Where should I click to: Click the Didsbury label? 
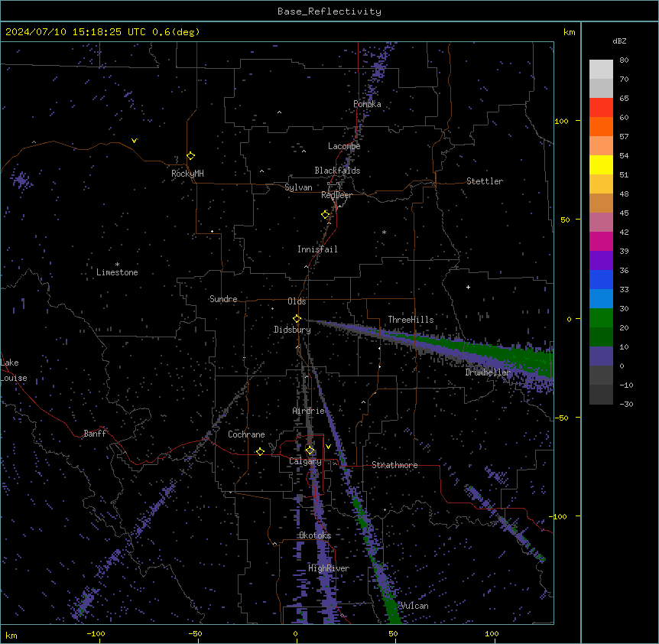[x=293, y=330]
